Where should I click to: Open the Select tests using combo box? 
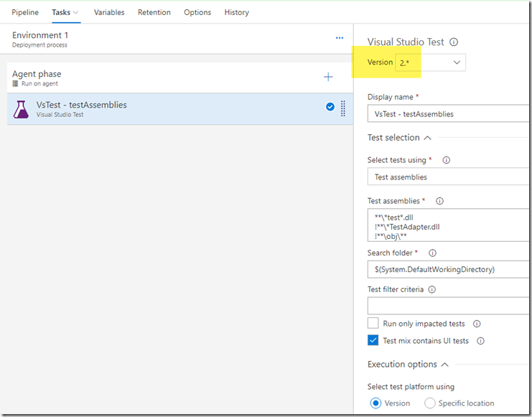pos(449,177)
